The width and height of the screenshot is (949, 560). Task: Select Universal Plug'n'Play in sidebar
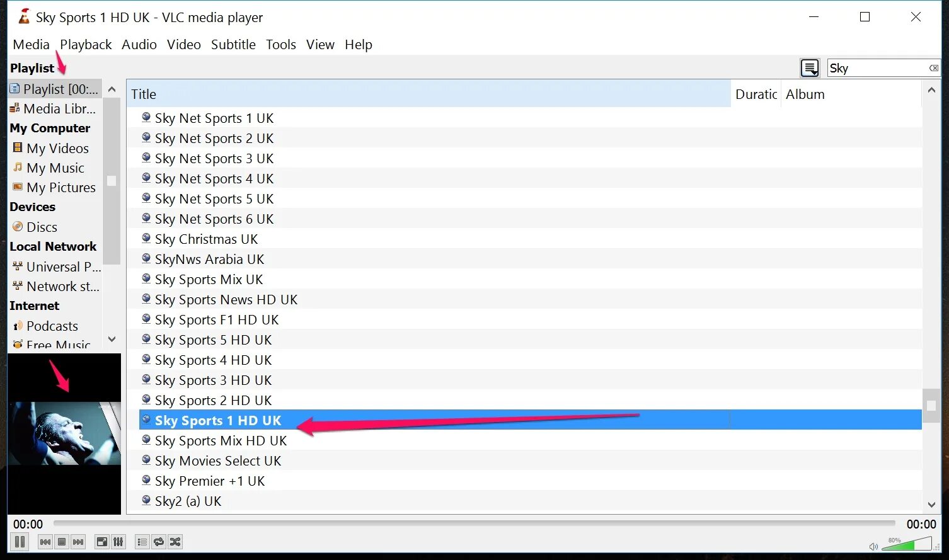coord(55,266)
